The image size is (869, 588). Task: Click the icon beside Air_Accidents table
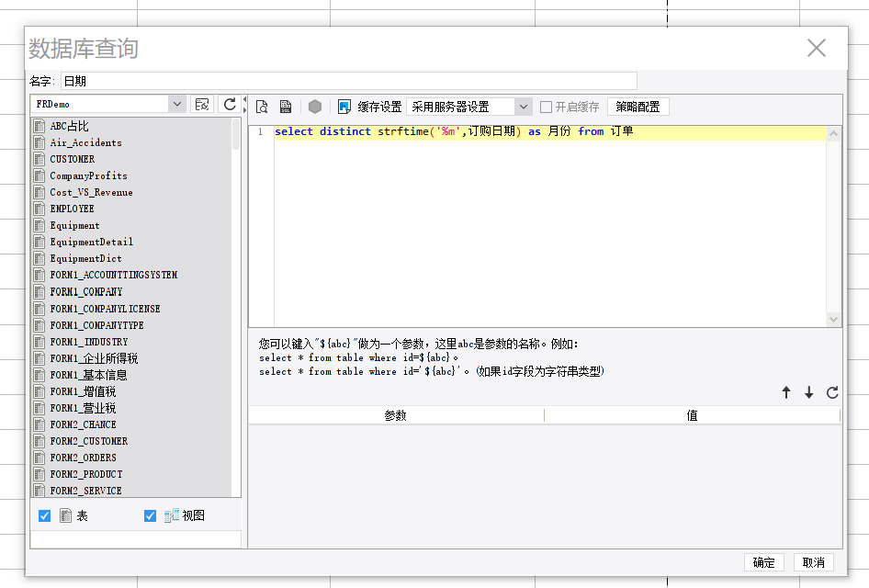[39, 142]
